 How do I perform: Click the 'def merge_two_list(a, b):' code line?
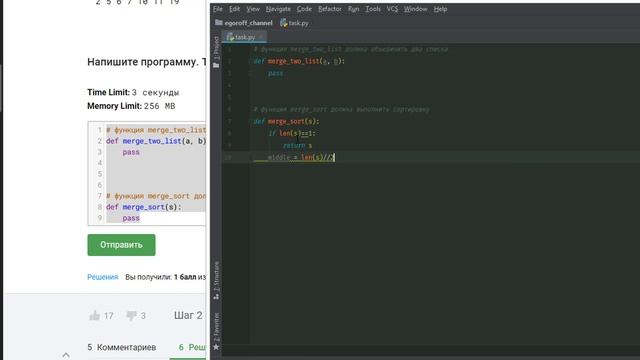[x=299, y=61]
